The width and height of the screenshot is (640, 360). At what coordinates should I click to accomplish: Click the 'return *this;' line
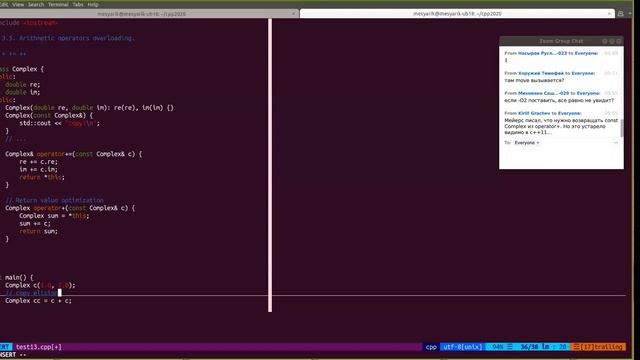click(42, 178)
